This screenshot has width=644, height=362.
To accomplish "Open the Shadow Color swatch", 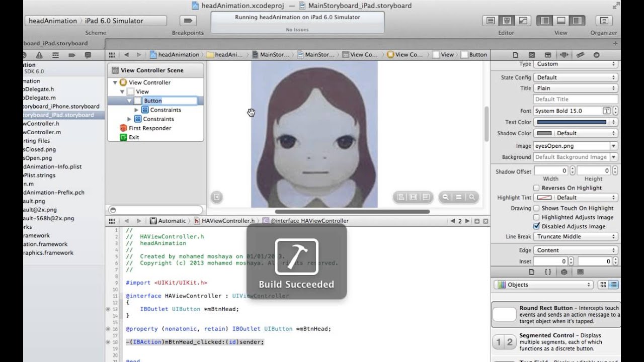I will pos(544,133).
